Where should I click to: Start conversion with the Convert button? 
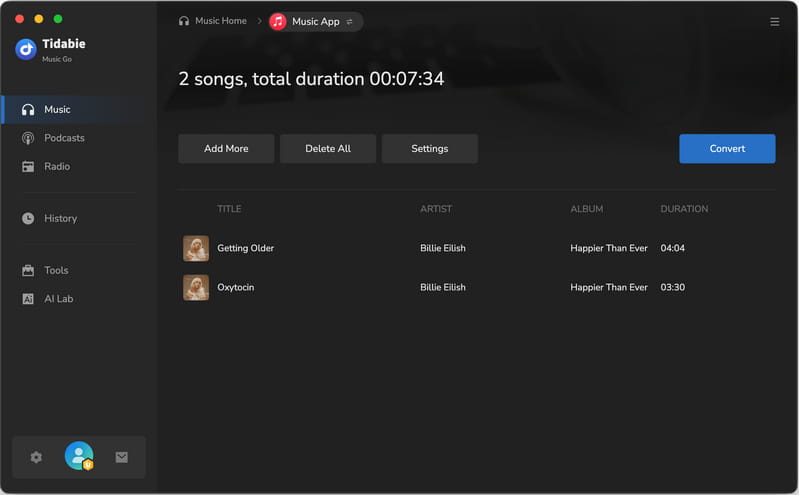tap(727, 149)
